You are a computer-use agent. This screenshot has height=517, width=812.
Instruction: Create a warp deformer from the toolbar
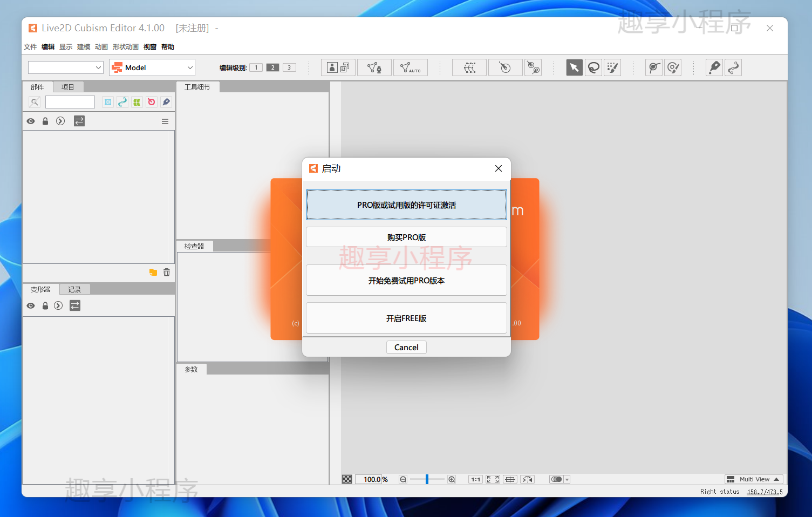pyautogui.click(x=469, y=67)
